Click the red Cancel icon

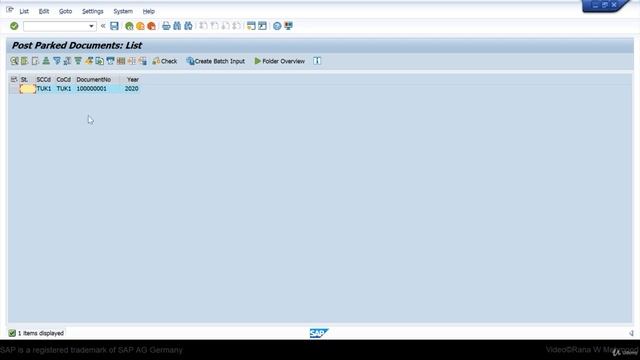(151, 26)
